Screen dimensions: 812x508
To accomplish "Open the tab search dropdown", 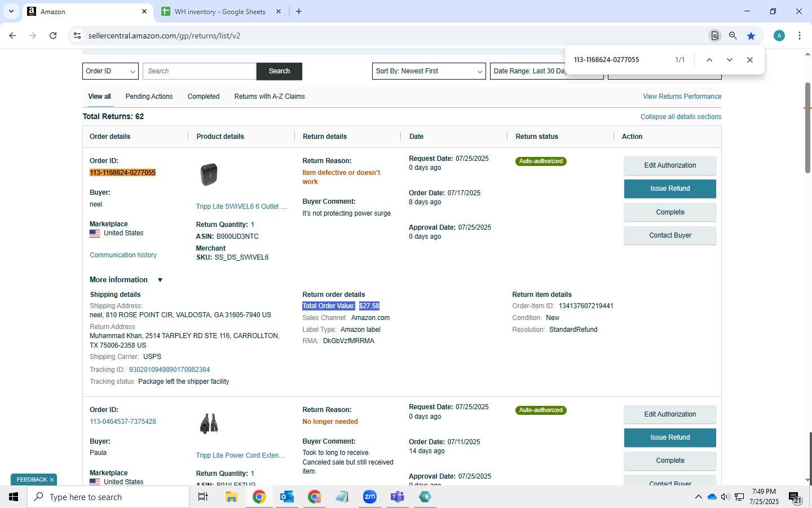I will [11, 11].
